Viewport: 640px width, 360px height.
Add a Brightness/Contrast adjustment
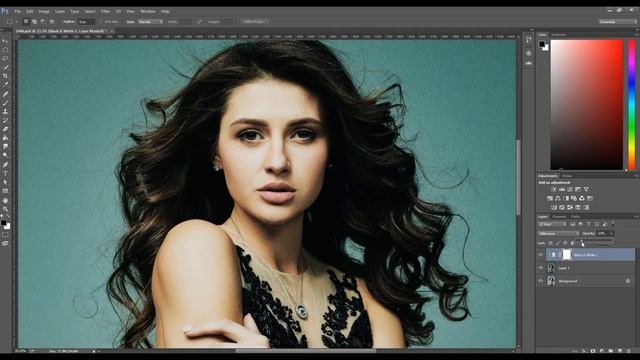click(554, 189)
